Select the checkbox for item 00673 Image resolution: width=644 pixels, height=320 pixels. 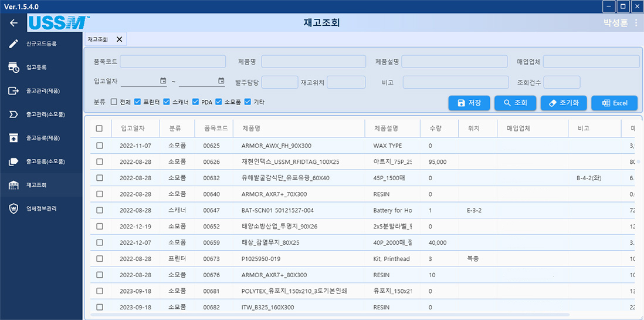click(99, 259)
